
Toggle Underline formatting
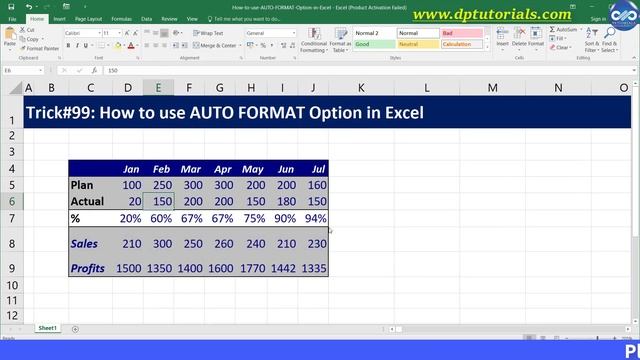(x=86, y=45)
